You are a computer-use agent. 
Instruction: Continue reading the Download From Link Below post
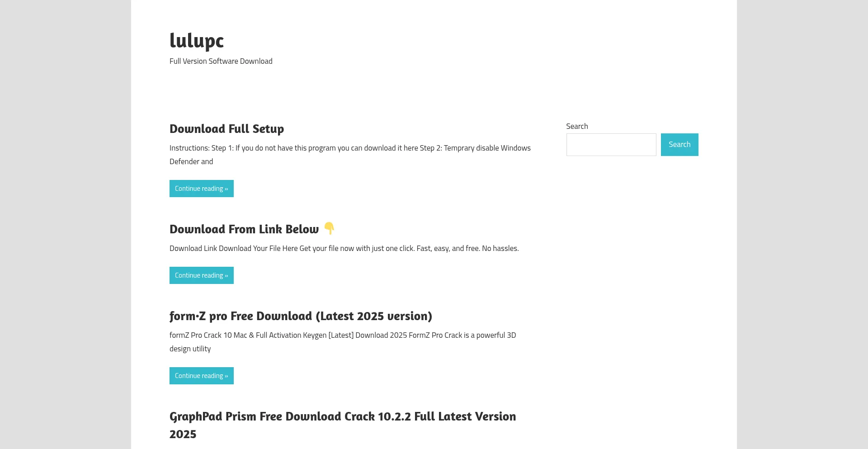(199, 275)
